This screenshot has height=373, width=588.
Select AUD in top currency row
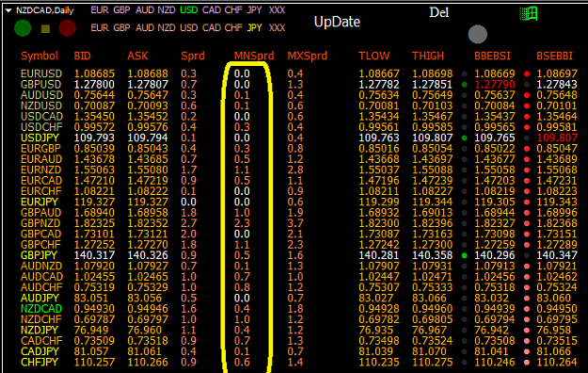(145, 10)
